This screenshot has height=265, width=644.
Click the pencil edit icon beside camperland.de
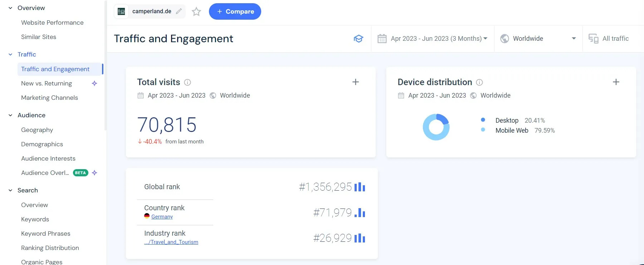[x=179, y=11]
